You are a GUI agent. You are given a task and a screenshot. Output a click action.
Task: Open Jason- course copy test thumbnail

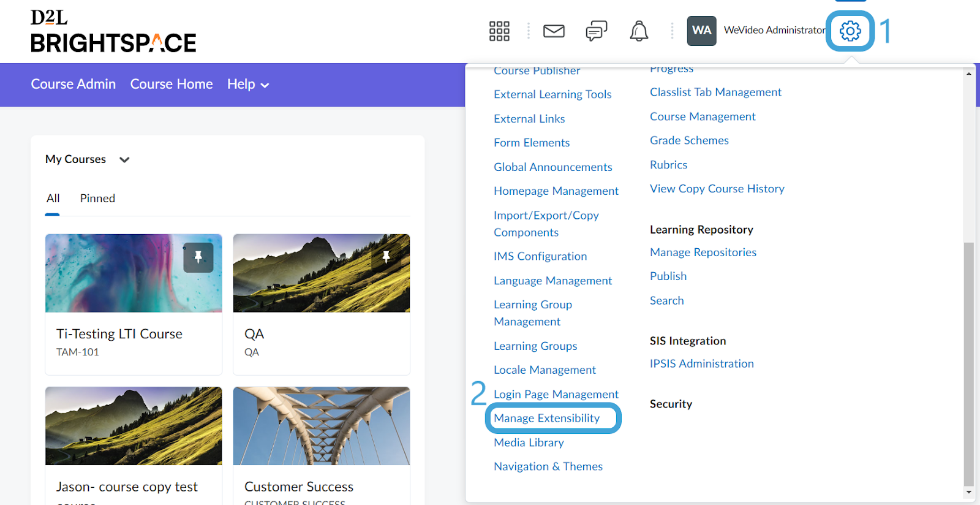pyautogui.click(x=134, y=426)
